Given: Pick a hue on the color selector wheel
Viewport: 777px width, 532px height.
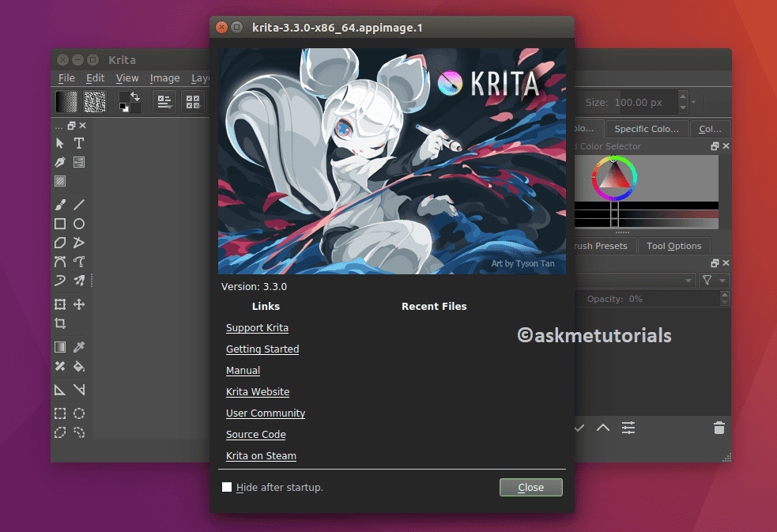Looking at the screenshot, I should click(x=614, y=179).
